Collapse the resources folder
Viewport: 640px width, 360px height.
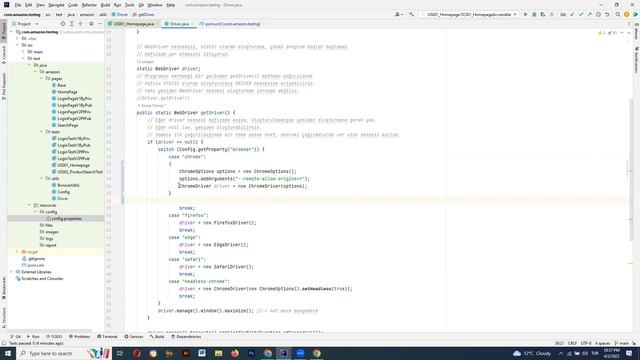point(29,205)
